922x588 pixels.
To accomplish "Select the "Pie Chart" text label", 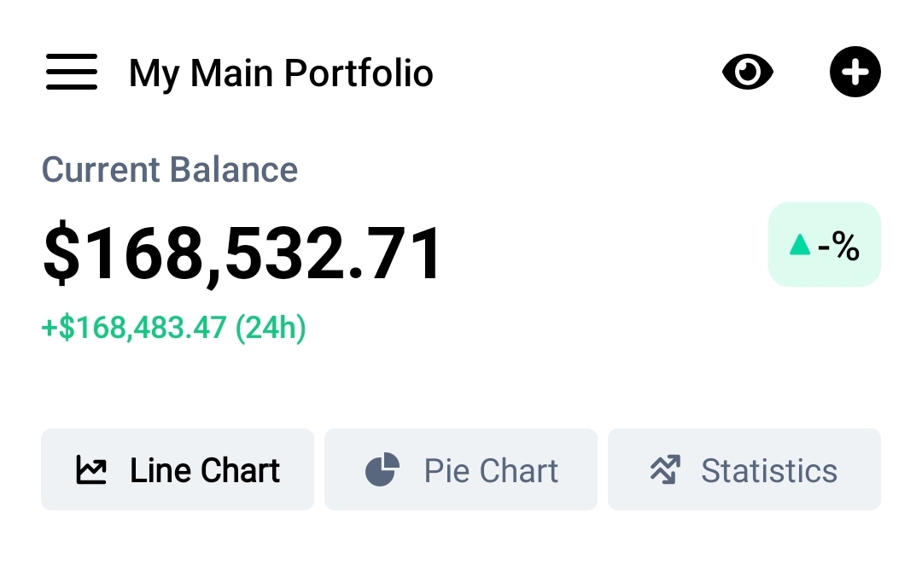I will tap(491, 471).
